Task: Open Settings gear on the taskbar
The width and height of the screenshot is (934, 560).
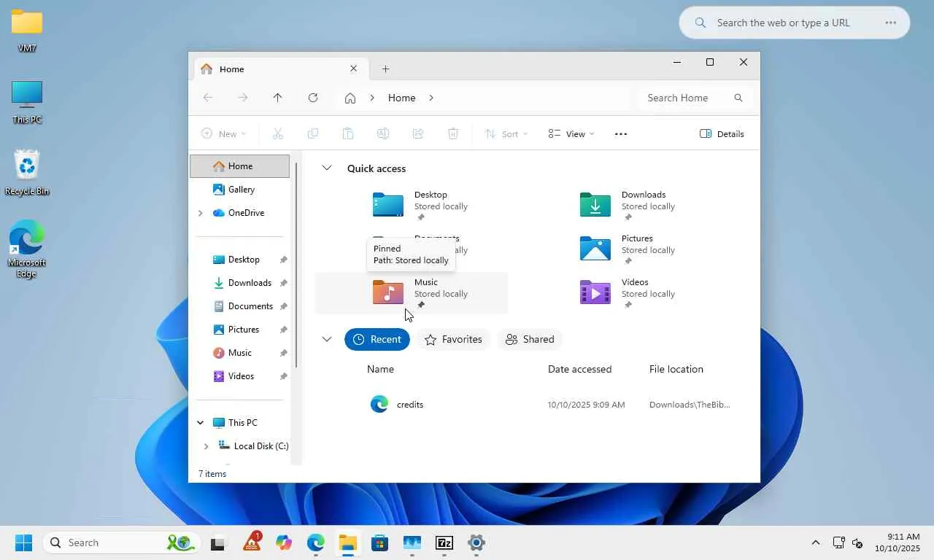Action: 476,542
